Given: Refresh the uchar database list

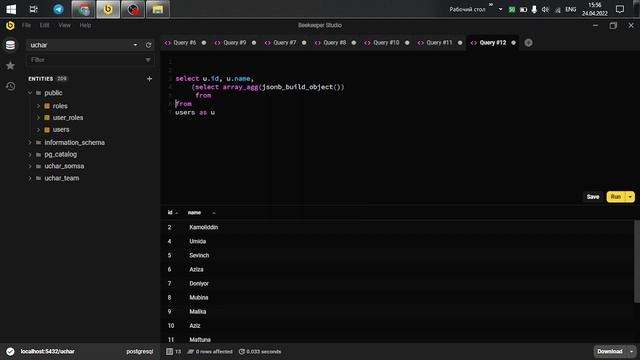Looking at the screenshot, I should [x=149, y=45].
